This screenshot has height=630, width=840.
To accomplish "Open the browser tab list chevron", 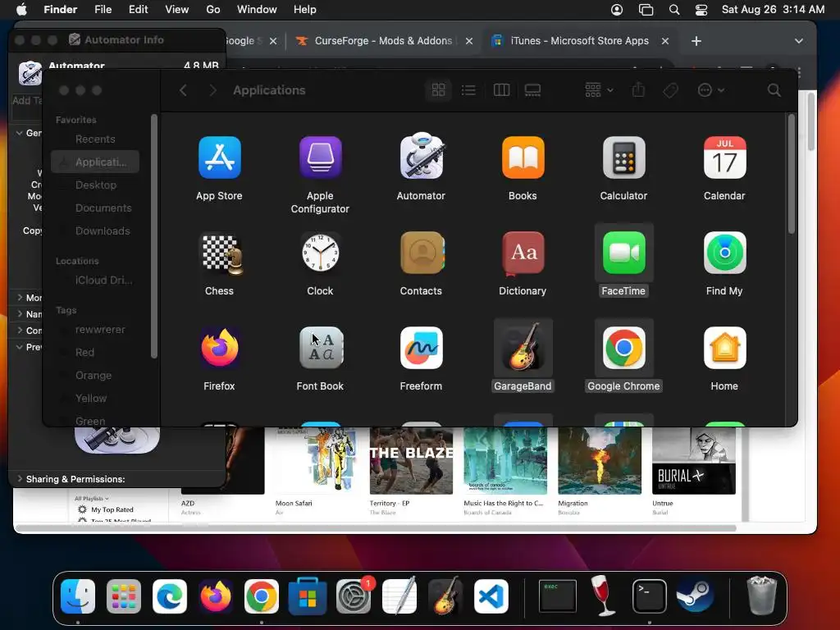I will (798, 41).
